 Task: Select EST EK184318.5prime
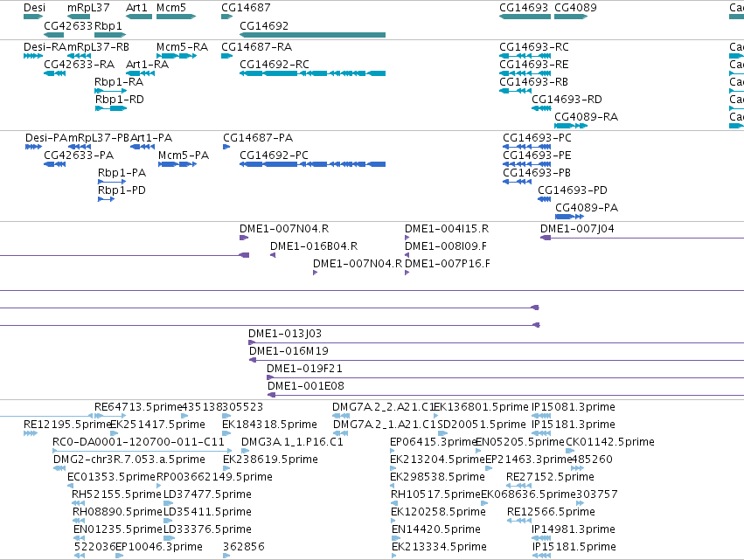226,433
